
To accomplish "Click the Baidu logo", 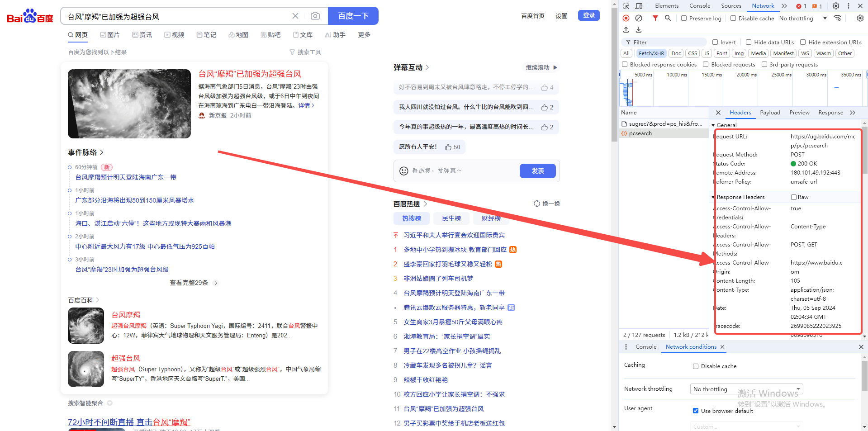I will click(x=30, y=16).
